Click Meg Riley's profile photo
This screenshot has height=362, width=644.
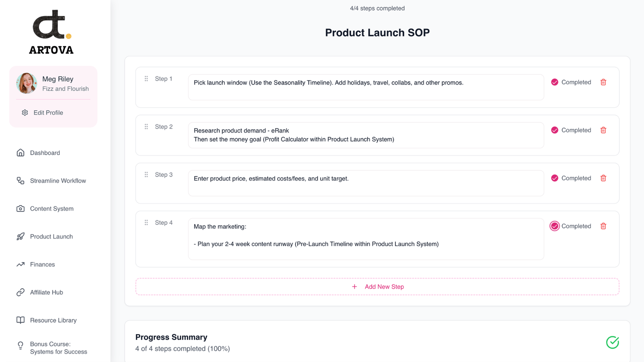pos(27,83)
